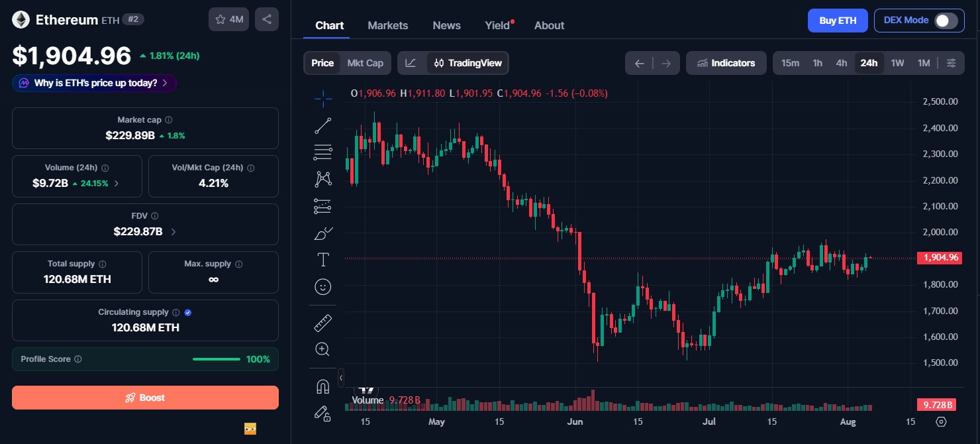Select the trend line drawing tool

coord(323,126)
